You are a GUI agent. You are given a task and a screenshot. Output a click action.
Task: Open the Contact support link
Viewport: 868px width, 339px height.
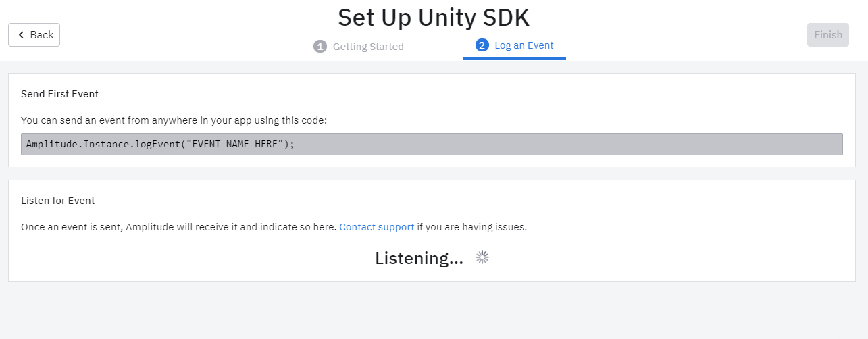pos(376,227)
